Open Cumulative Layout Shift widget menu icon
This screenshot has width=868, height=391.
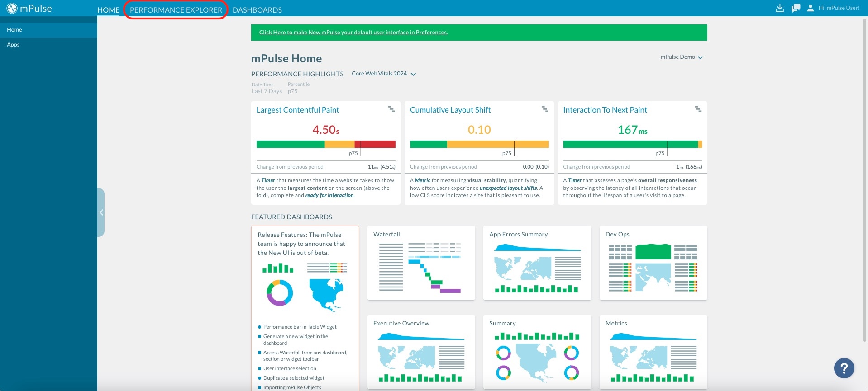[x=545, y=109]
